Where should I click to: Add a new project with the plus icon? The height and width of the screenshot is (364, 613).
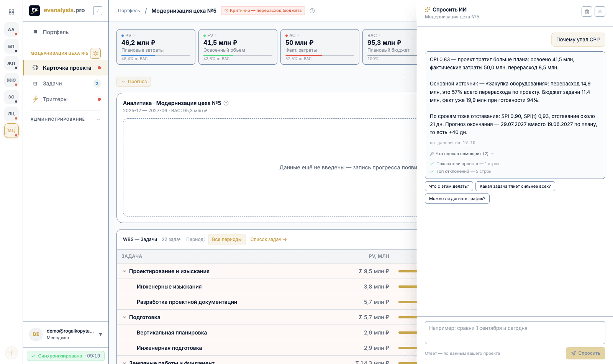coord(11,353)
